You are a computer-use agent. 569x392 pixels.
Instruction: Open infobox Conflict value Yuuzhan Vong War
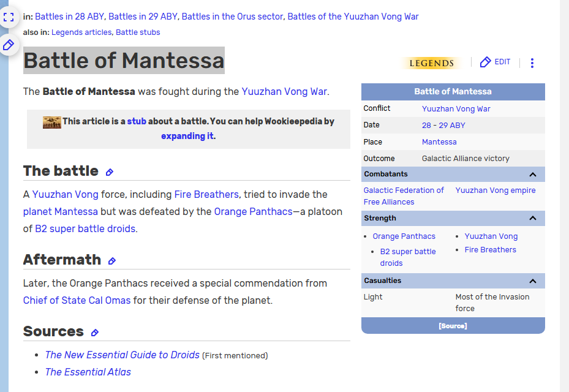456,109
